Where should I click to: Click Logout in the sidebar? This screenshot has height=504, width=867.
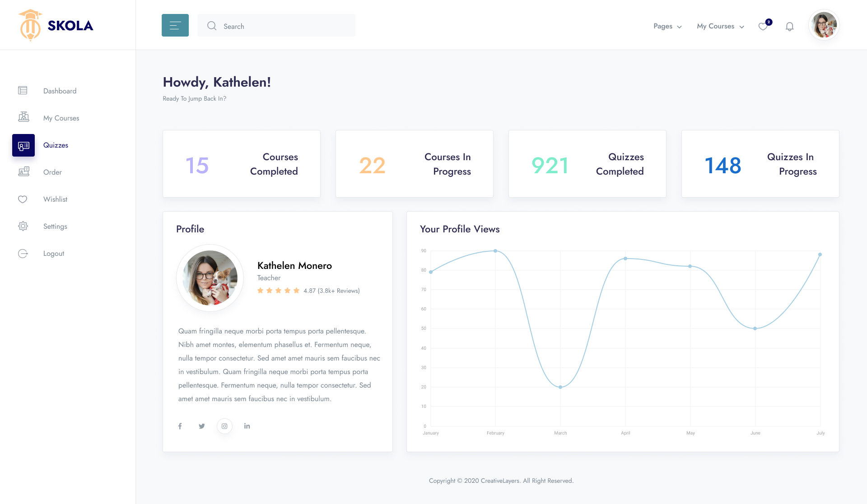54,253
